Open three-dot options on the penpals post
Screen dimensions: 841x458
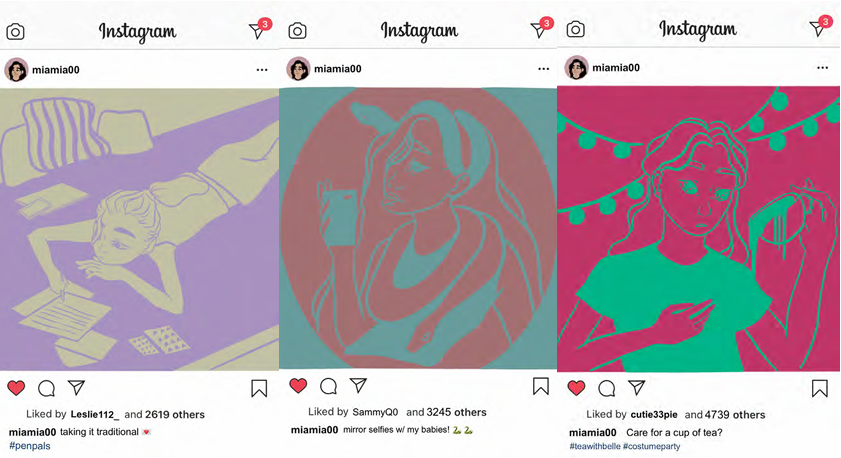pyautogui.click(x=262, y=70)
